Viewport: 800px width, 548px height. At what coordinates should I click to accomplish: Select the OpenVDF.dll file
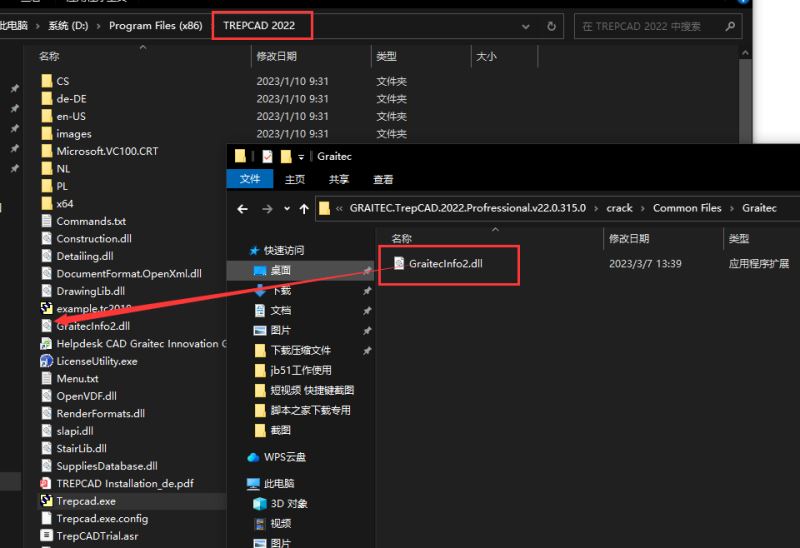click(86, 396)
